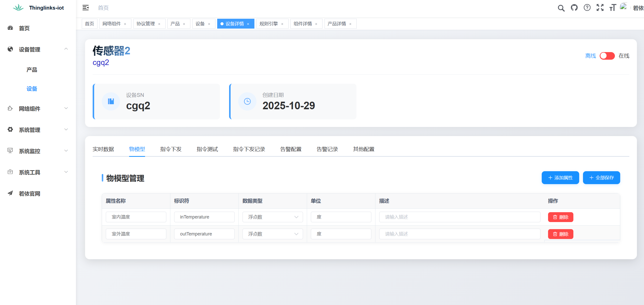Enter fullscreen via the expand icon
This screenshot has width=644, height=305.
tap(600, 8)
